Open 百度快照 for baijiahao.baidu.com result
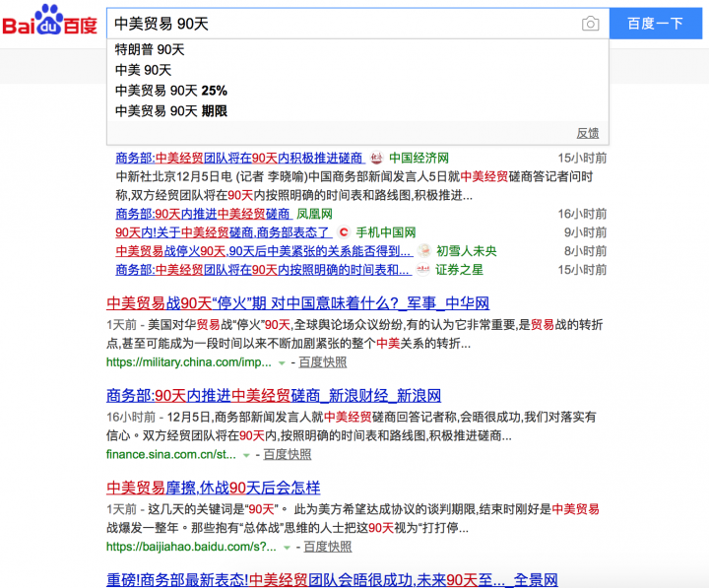Image resolution: width=709 pixels, height=588 pixels. (327, 547)
